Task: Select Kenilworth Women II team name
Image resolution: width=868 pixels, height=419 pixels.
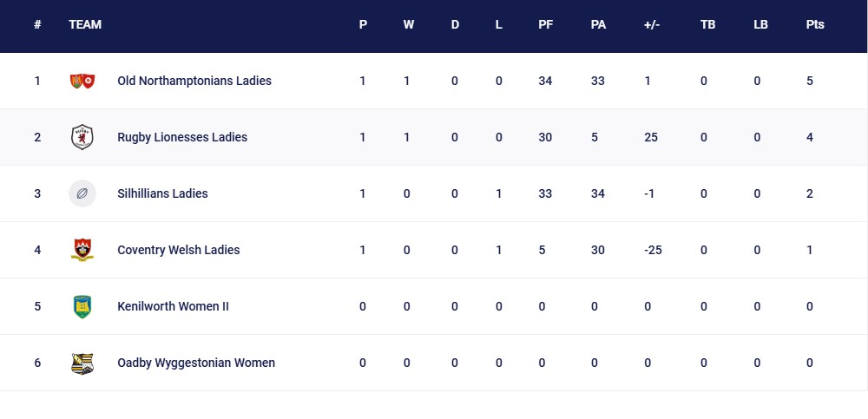Action: (173, 306)
